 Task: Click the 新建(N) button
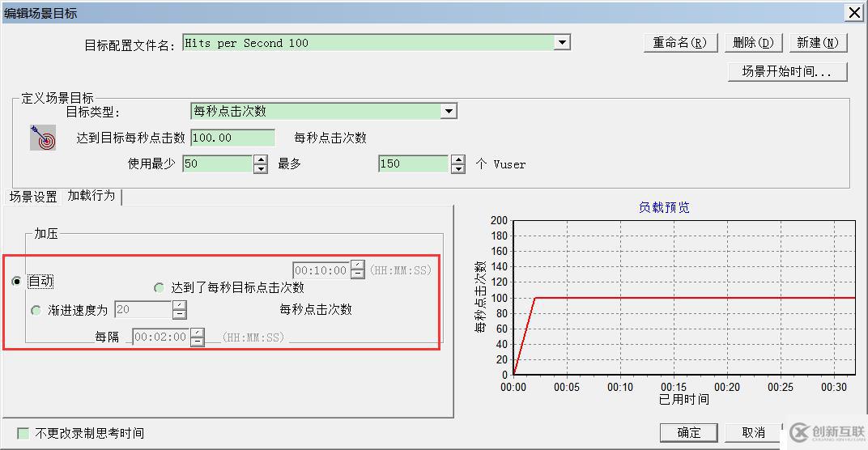tap(818, 43)
